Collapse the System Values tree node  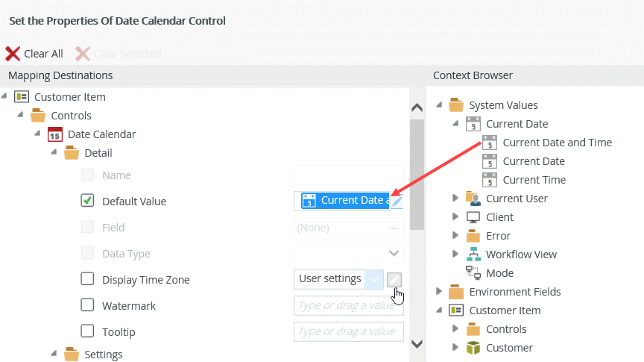[x=439, y=105]
